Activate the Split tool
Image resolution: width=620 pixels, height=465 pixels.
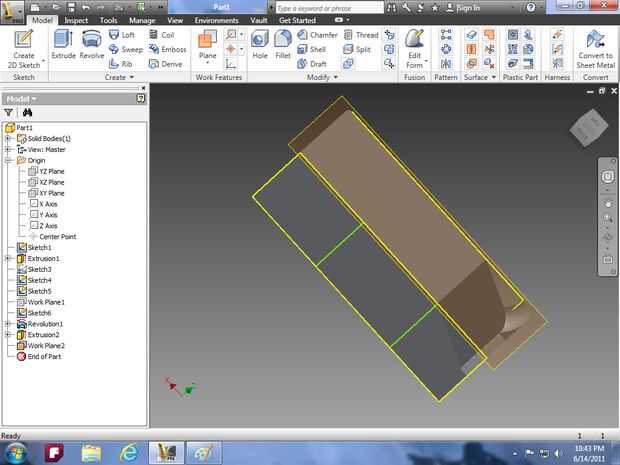[x=357, y=49]
